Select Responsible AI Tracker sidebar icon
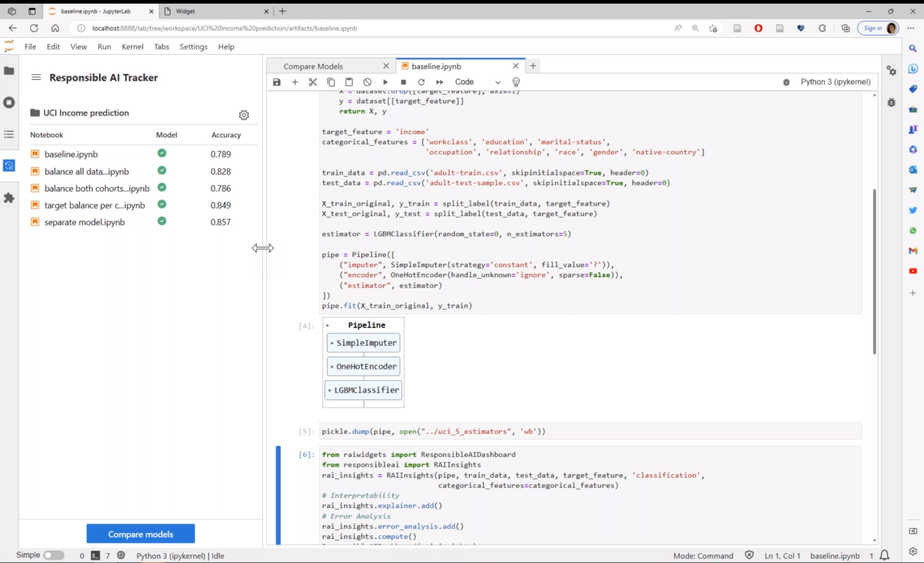Screen dimensions: 924x563 tap(9, 166)
